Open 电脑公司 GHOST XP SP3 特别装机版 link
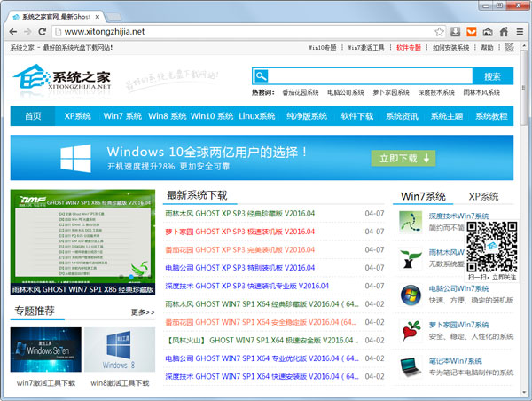532x401 pixels. tap(240, 268)
